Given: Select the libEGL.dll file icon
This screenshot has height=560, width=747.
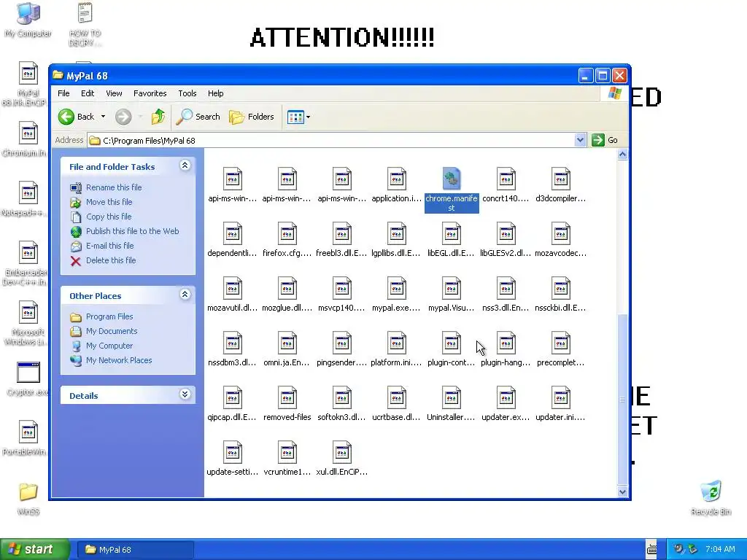Looking at the screenshot, I should (451, 233).
